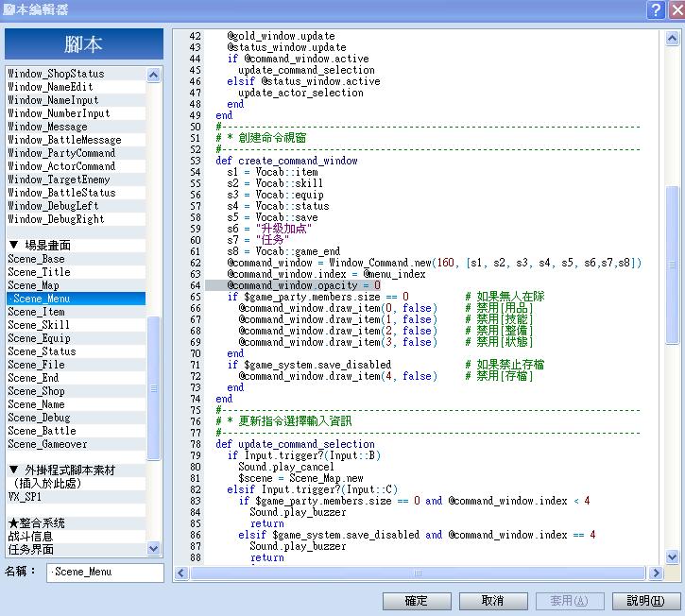Viewport: 685px width, 616px height.
Task: Select Scene_Base script
Action: [76, 259]
